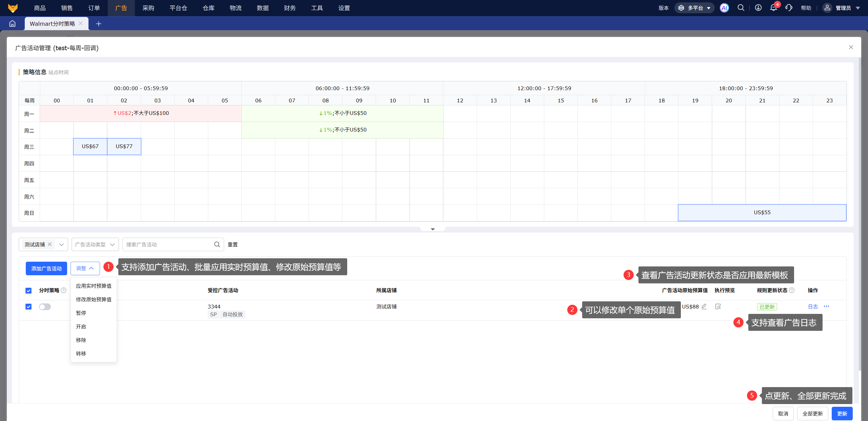The width and height of the screenshot is (868, 421).
Task: Click the 添加广告活动 button
Action: click(x=46, y=268)
